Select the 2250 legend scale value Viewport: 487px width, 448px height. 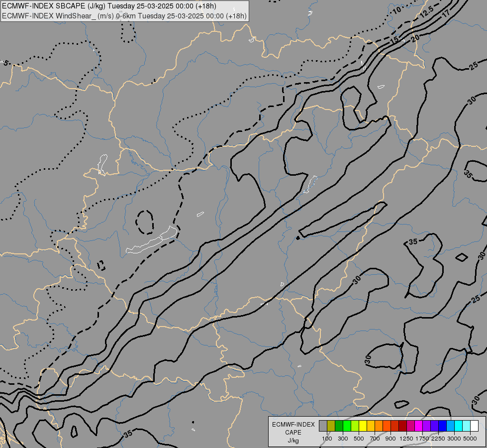pos(438,439)
